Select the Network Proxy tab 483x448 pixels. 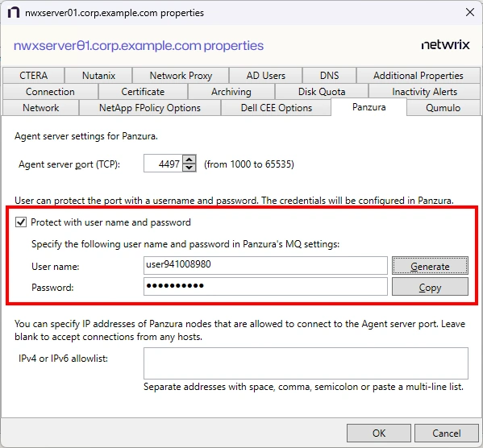pos(181,76)
